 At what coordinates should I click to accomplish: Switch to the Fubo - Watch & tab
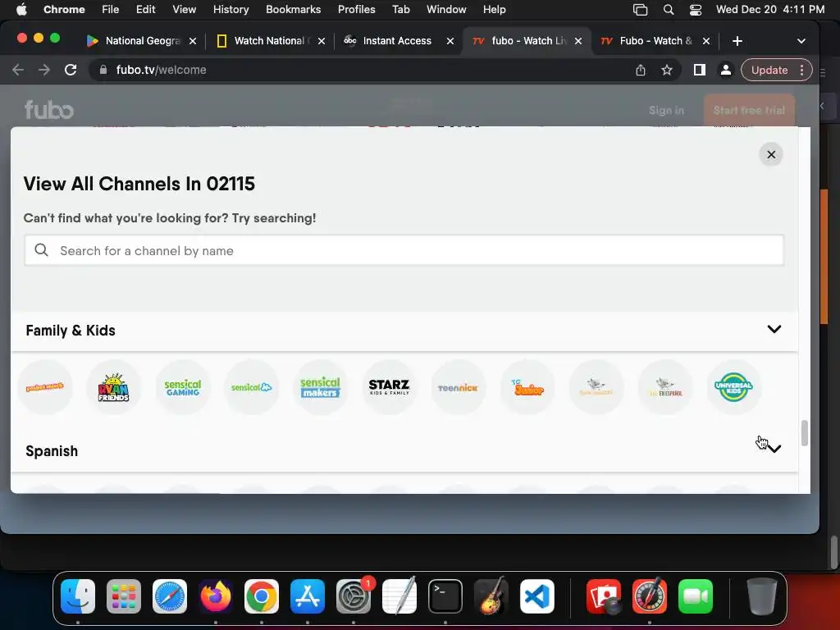coord(655,41)
